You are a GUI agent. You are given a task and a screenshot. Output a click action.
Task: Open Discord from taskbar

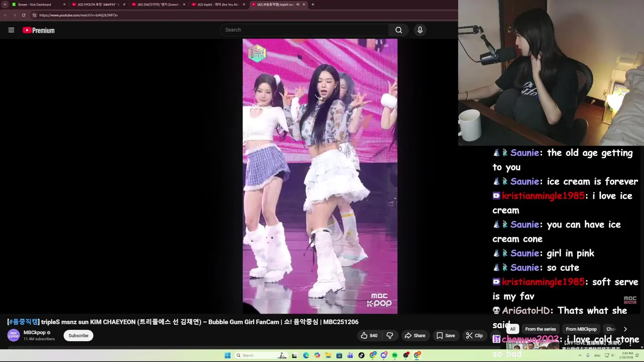384,355
